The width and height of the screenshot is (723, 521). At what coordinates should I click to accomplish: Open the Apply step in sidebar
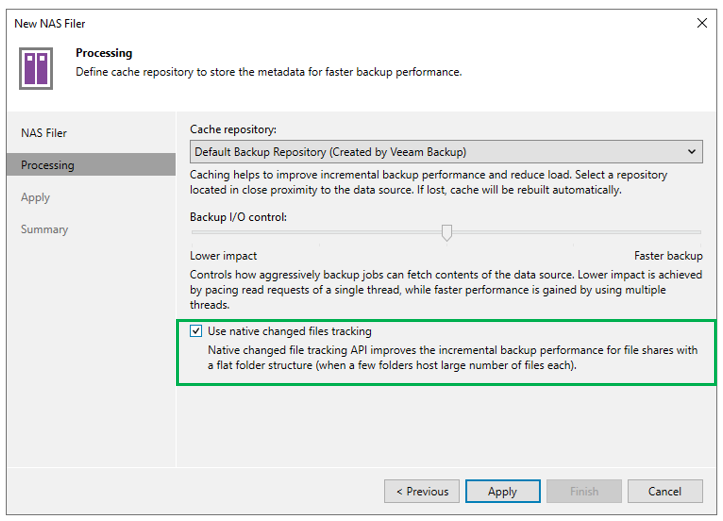click(x=35, y=197)
